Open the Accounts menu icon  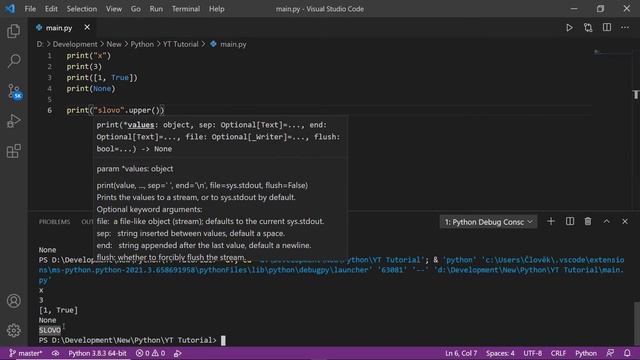tap(13, 301)
